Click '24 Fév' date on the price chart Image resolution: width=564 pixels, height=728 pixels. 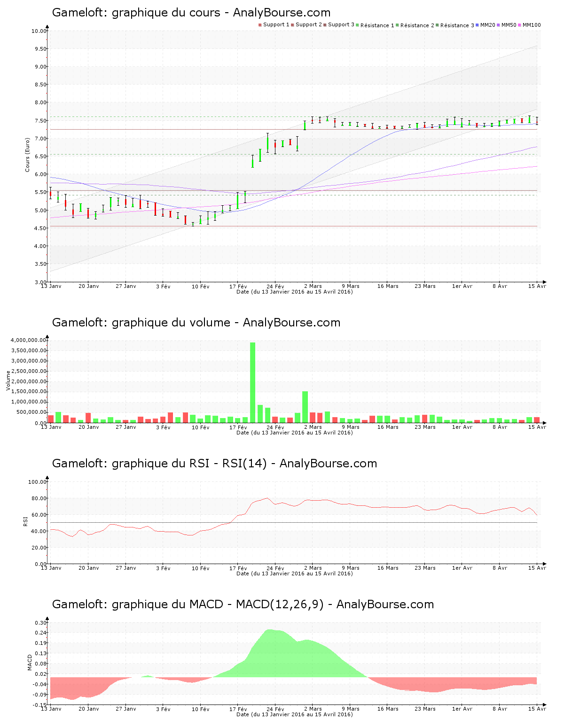(275, 287)
